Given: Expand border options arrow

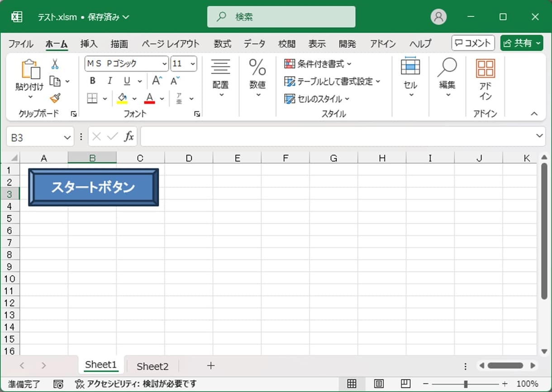Looking at the screenshot, I should point(105,99).
